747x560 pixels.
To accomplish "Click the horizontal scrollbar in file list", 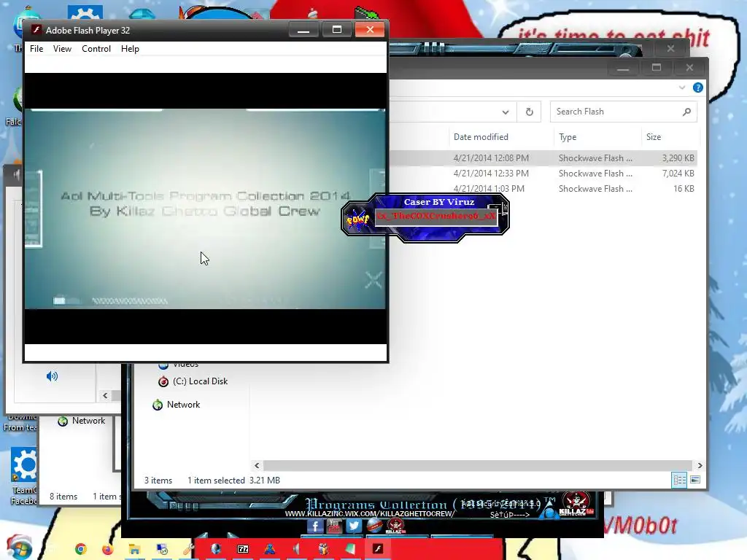I will click(477, 465).
